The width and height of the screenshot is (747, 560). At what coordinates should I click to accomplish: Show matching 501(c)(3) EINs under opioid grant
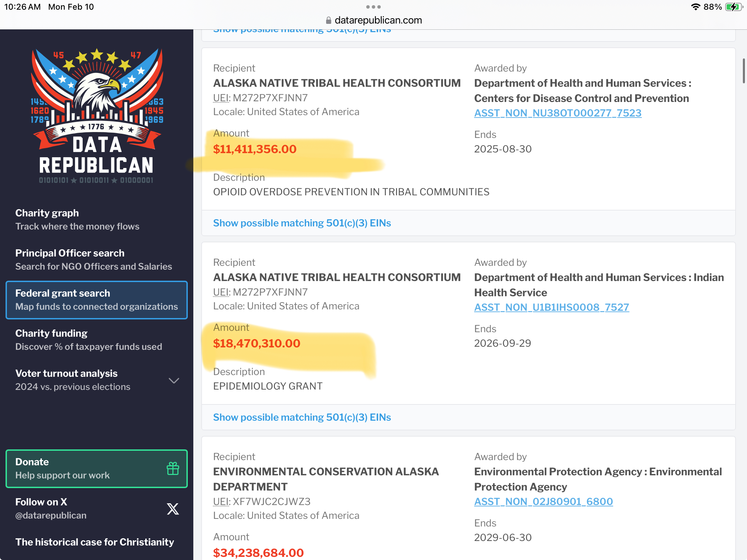(x=302, y=223)
